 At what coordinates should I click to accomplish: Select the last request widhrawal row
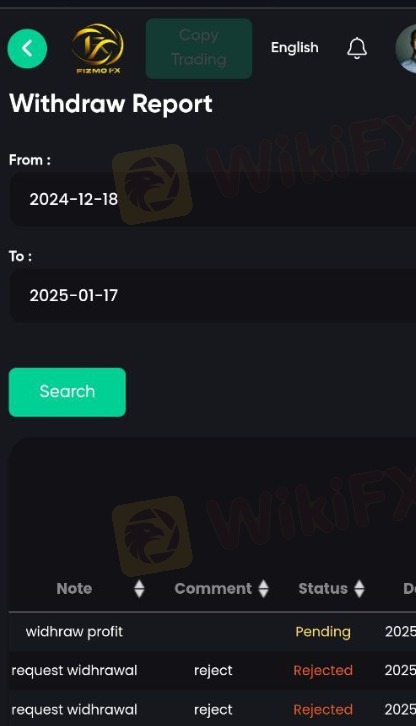(x=212, y=709)
